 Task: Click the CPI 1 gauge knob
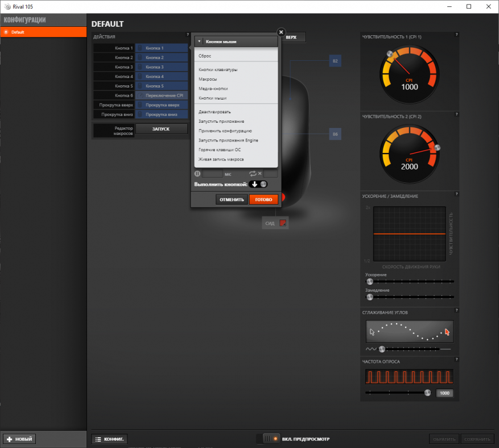coord(390,54)
